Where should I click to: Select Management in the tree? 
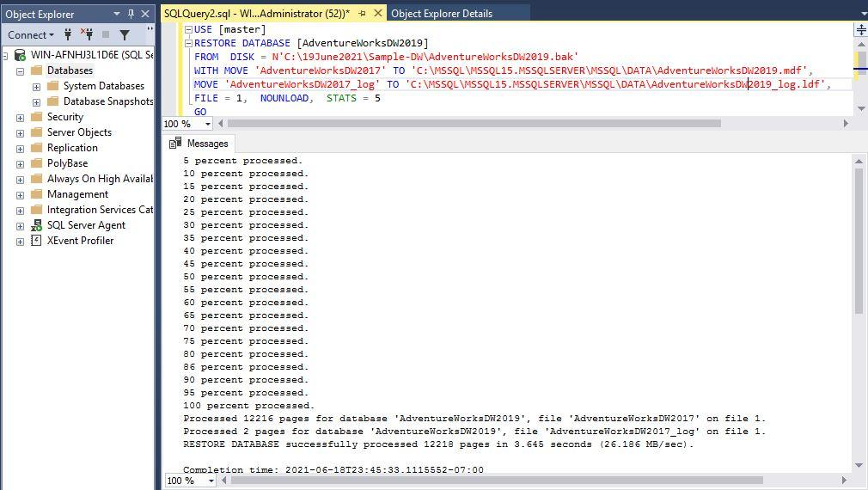click(77, 194)
